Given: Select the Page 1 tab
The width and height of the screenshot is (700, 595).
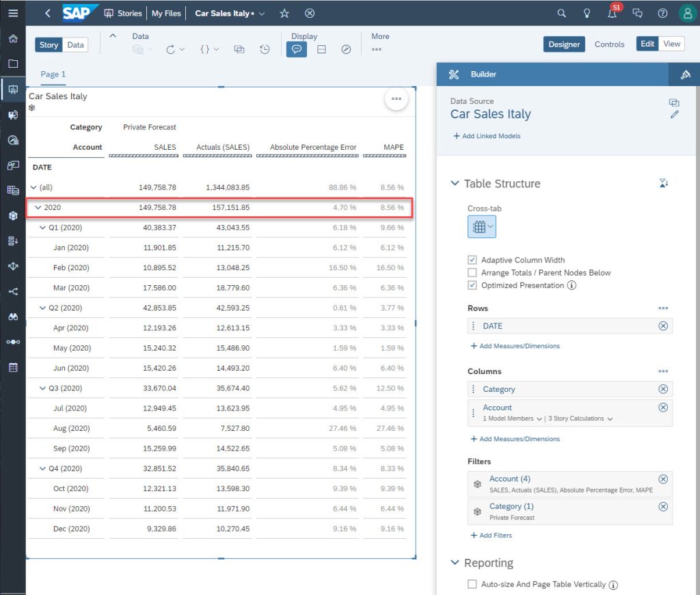Looking at the screenshot, I should point(53,74).
